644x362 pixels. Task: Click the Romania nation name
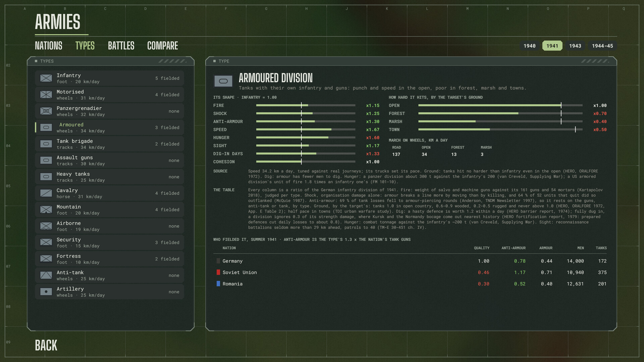click(x=232, y=284)
